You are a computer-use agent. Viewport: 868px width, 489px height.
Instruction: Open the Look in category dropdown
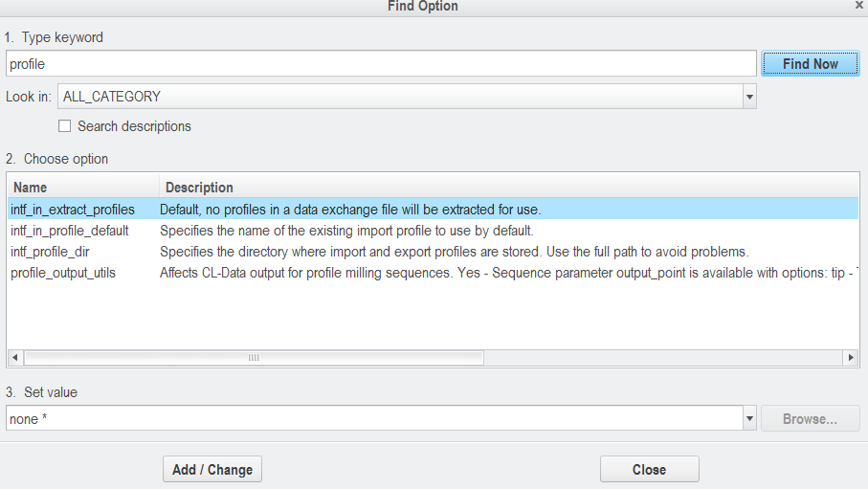[x=749, y=97]
